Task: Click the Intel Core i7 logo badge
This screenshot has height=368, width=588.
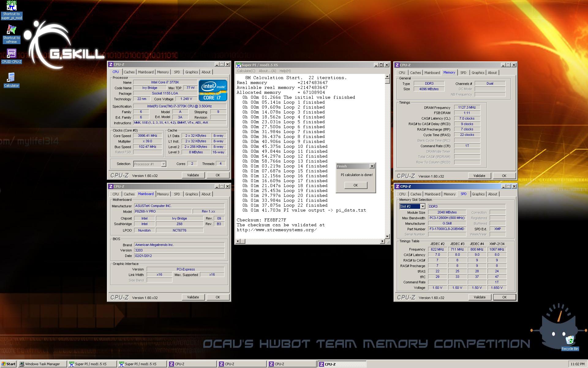Action: click(x=213, y=90)
